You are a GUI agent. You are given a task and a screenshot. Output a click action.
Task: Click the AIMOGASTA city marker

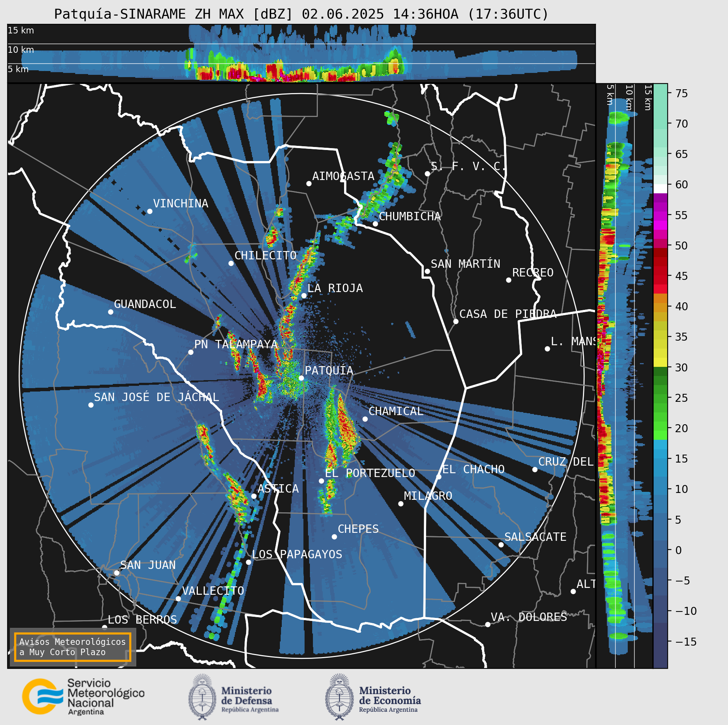click(309, 183)
